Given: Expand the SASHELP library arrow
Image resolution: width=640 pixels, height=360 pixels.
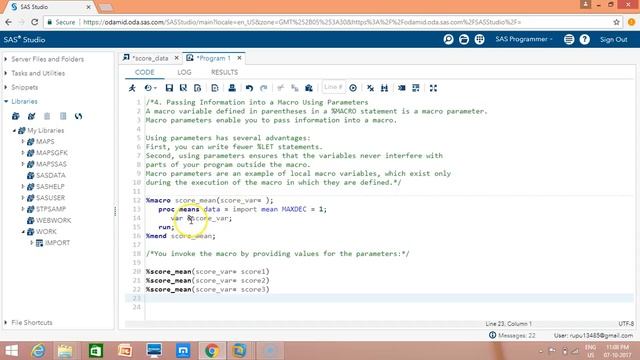Looking at the screenshot, I should coord(23,187).
